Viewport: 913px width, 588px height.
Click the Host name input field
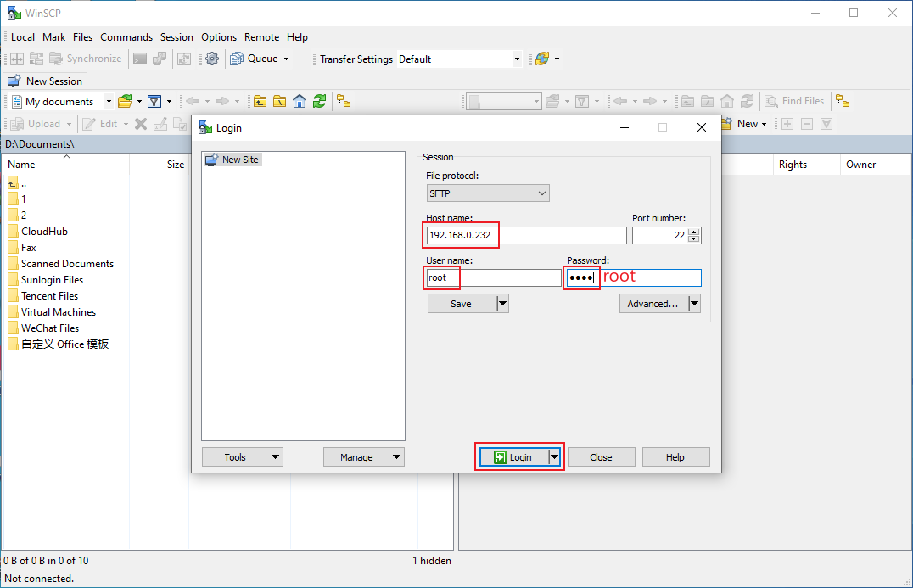pyautogui.click(x=526, y=235)
